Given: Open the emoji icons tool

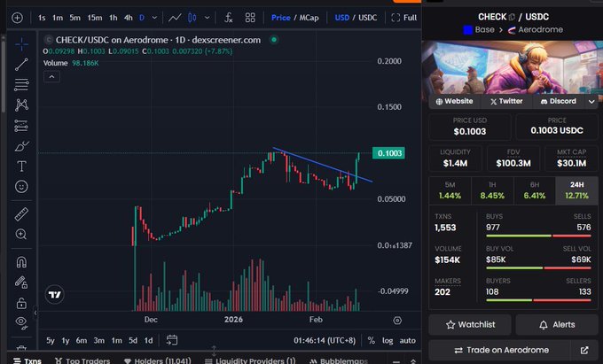Looking at the screenshot, I should click(21, 187).
